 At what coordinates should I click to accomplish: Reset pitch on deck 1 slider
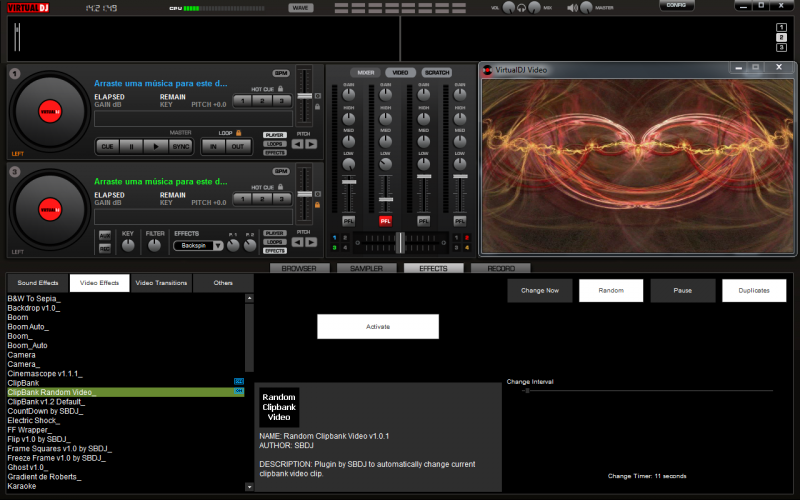pos(317,95)
